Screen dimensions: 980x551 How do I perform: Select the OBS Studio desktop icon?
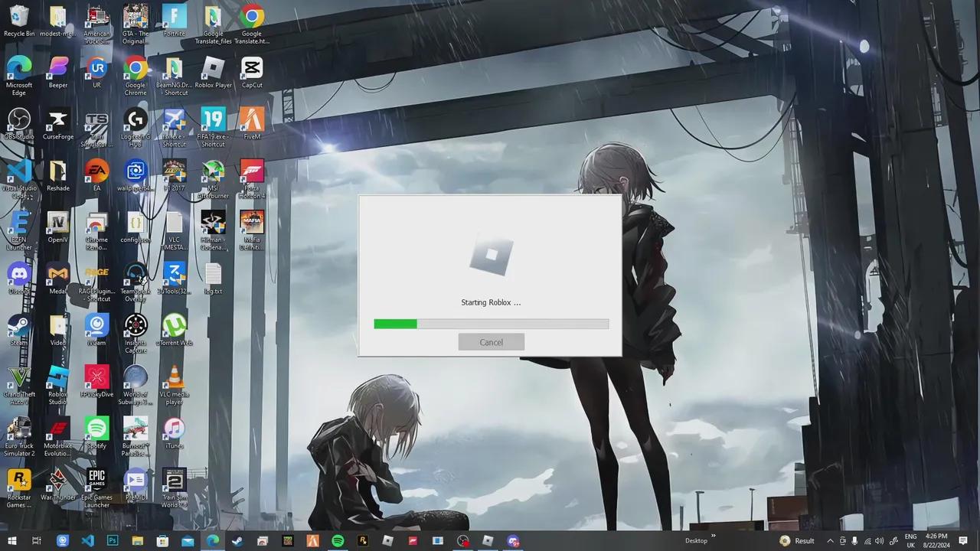[19, 124]
